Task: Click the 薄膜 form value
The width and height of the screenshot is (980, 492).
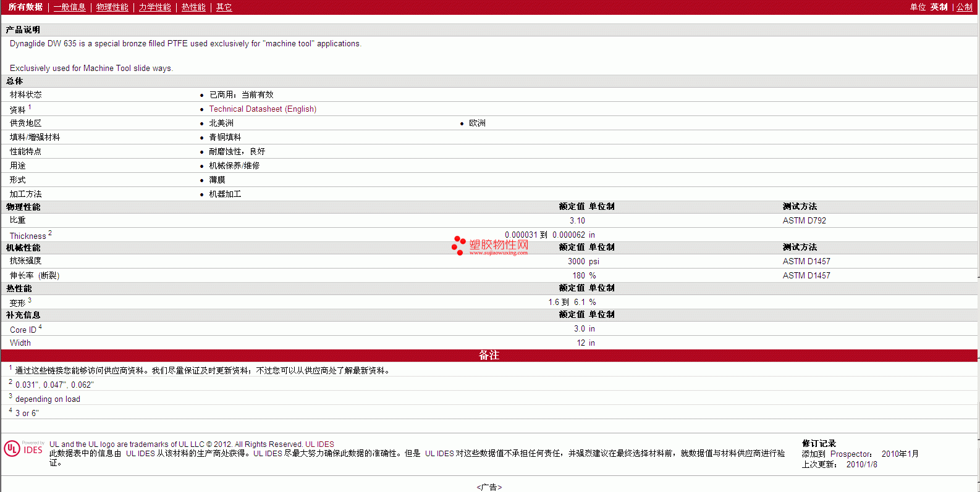Action: (x=217, y=180)
